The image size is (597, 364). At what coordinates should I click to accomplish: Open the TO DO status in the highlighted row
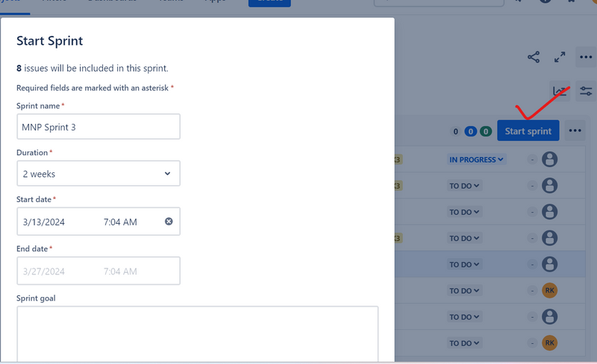pyautogui.click(x=464, y=264)
